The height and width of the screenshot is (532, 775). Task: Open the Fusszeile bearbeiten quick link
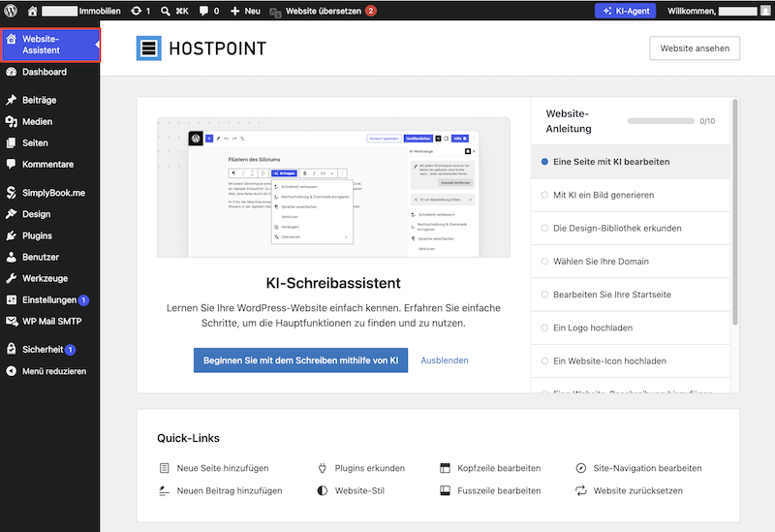(x=490, y=490)
